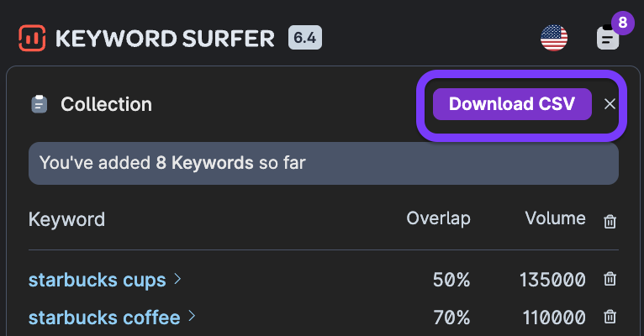Open the US flag country selector
The image size is (644, 336).
(553, 38)
